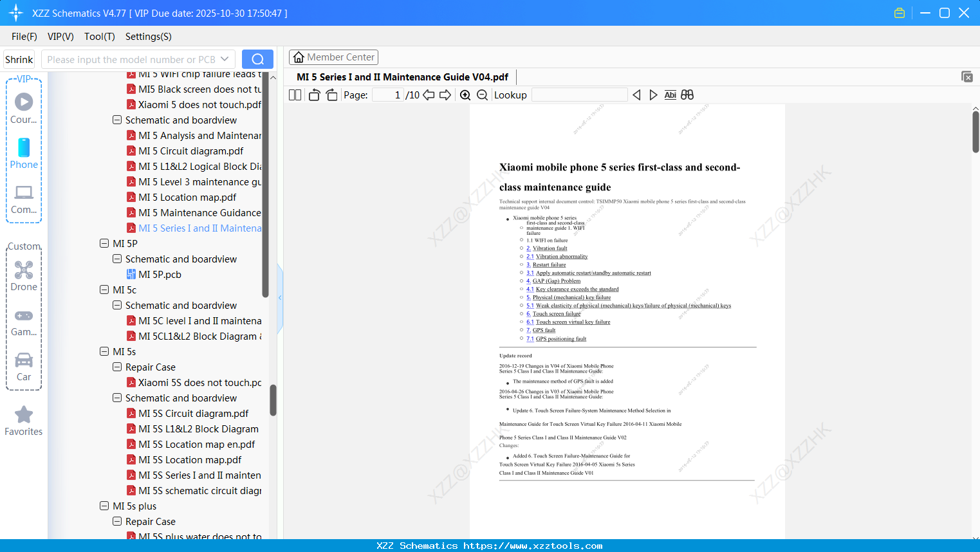
Task: Open the 4. GAP (Gap) Problem link
Action: [553, 281]
